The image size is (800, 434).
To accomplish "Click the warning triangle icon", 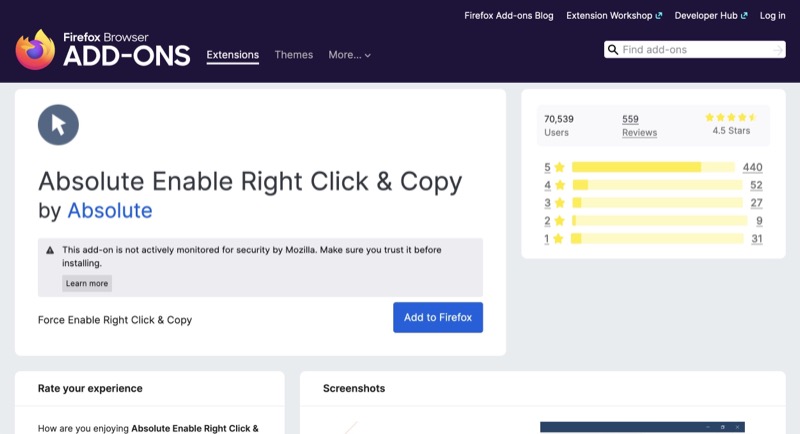I will (50, 250).
